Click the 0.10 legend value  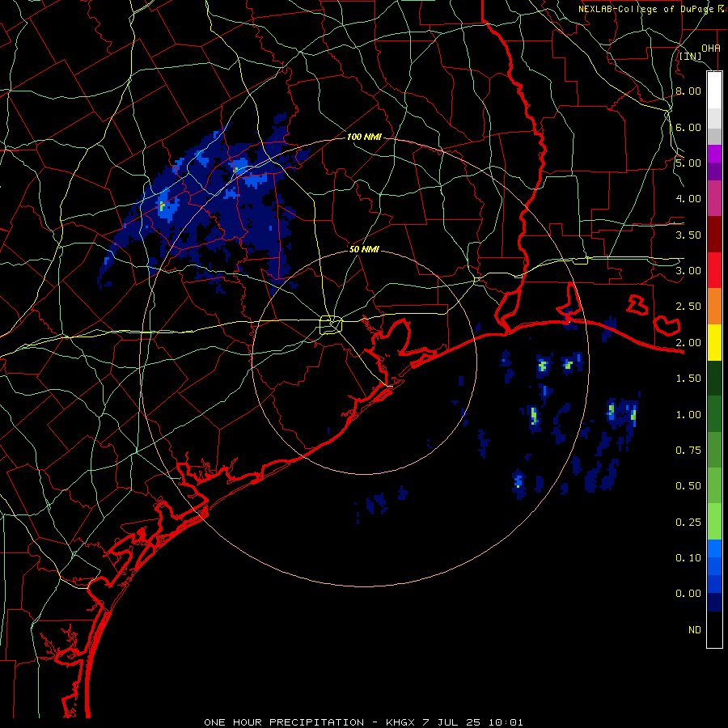[x=688, y=558]
